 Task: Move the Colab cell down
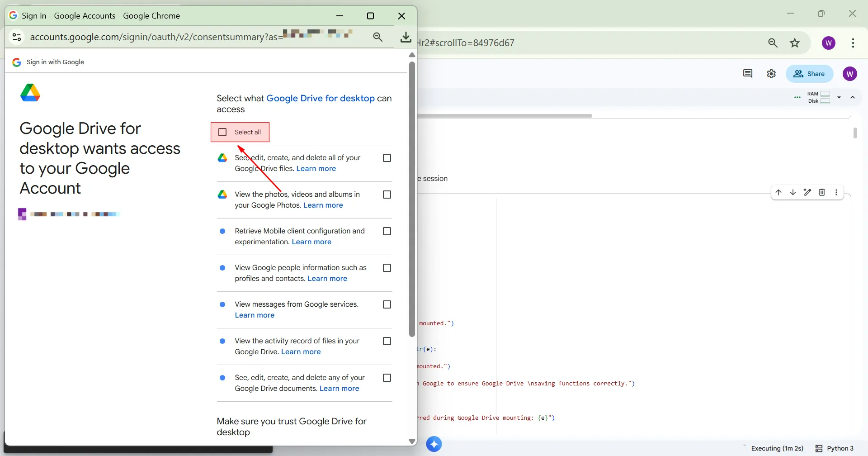point(793,192)
